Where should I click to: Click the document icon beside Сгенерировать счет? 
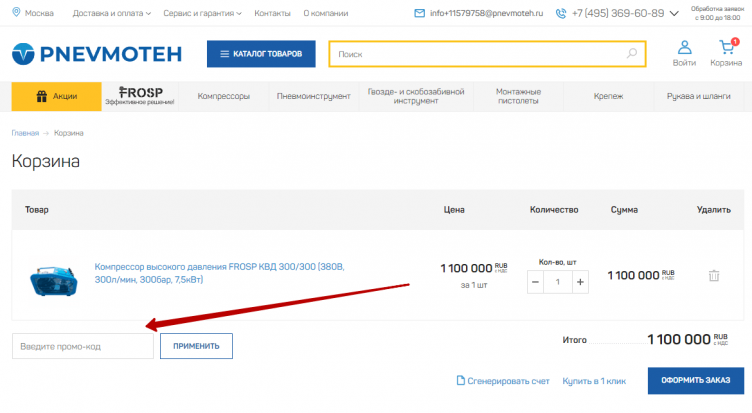[x=460, y=380]
